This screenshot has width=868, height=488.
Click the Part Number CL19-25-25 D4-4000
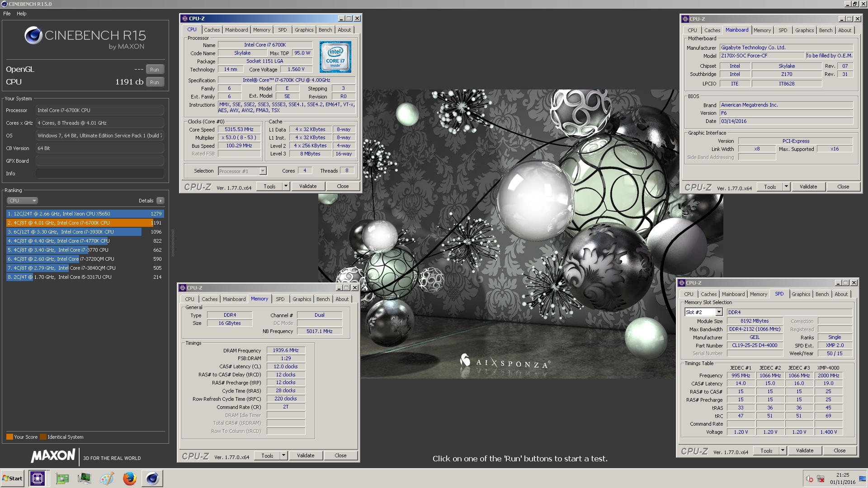pyautogui.click(x=755, y=345)
